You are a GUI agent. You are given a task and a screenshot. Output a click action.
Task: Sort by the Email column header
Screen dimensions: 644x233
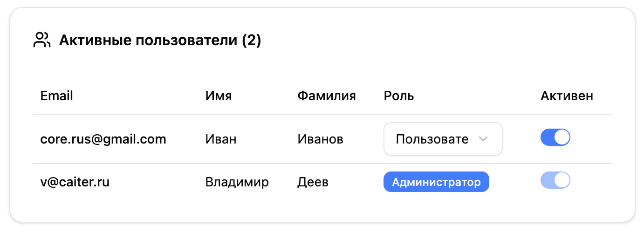click(x=57, y=96)
